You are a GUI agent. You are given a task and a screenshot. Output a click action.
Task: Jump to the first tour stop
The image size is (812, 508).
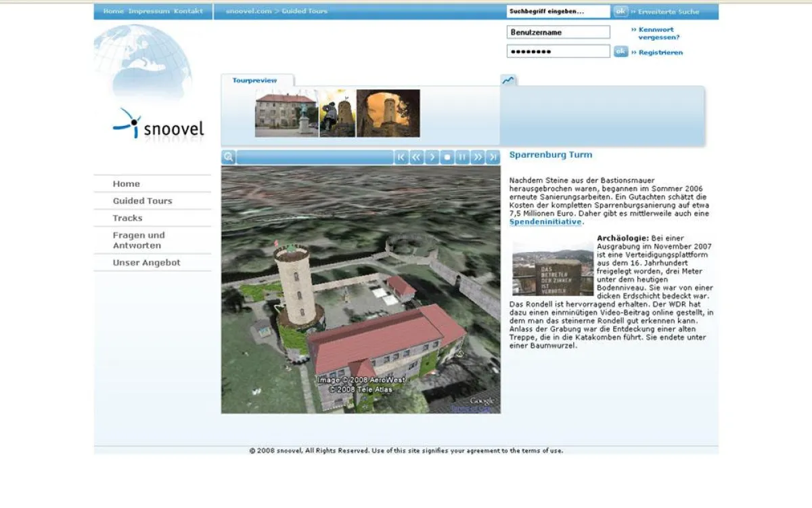click(x=401, y=157)
